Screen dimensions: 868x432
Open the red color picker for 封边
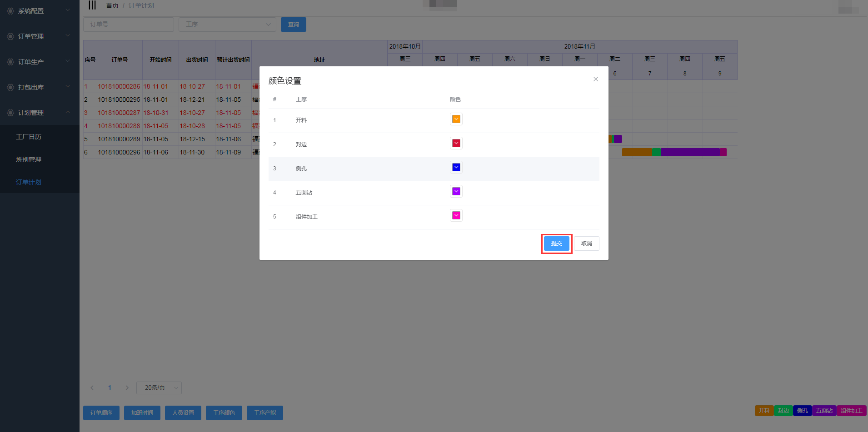456,143
